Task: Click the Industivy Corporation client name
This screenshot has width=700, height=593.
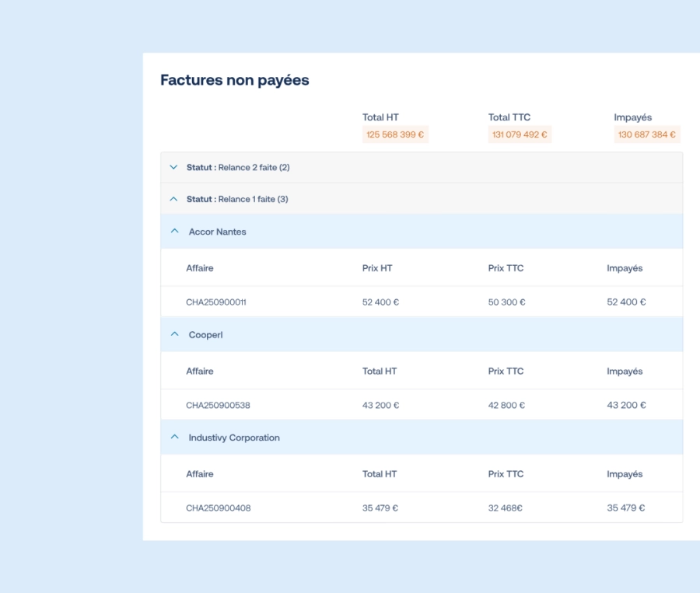Action: pyautogui.click(x=233, y=438)
